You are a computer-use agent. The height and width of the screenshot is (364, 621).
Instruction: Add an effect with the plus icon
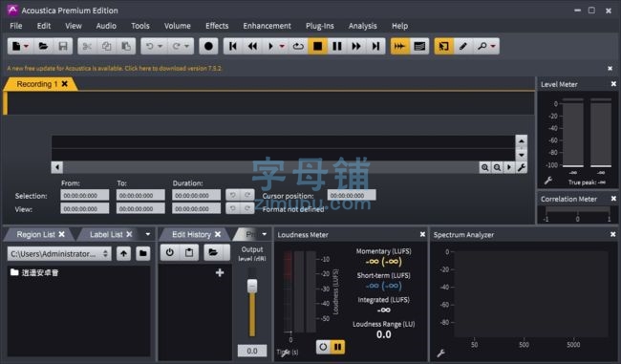[x=220, y=272]
